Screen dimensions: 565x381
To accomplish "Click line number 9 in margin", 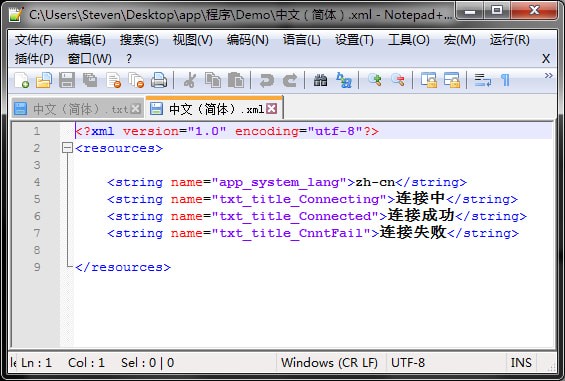I will coord(37,267).
